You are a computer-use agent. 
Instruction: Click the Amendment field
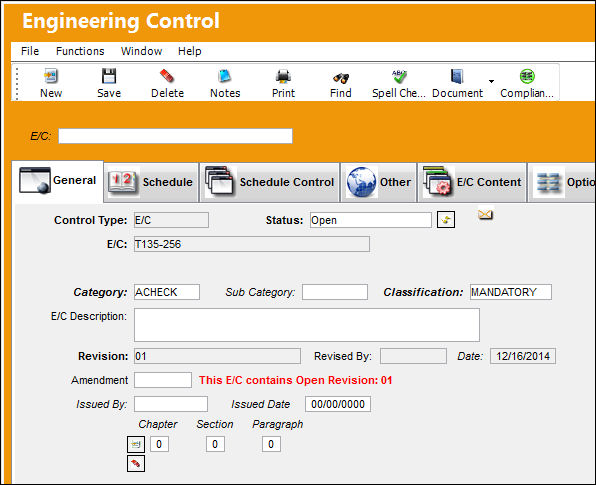tap(163, 380)
